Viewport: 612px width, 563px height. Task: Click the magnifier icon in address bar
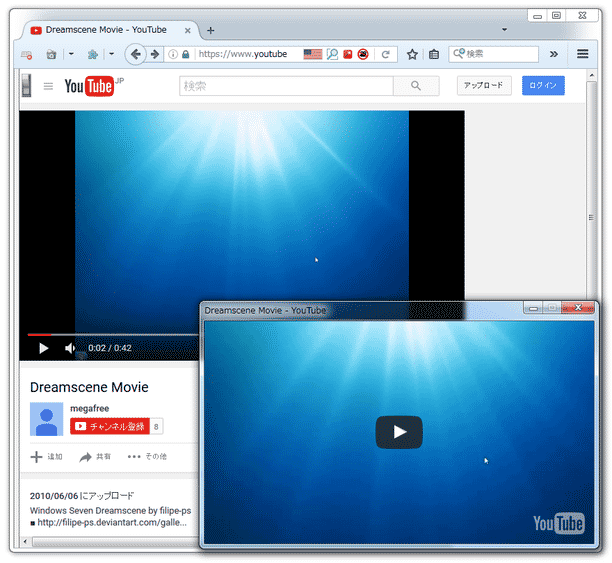333,54
